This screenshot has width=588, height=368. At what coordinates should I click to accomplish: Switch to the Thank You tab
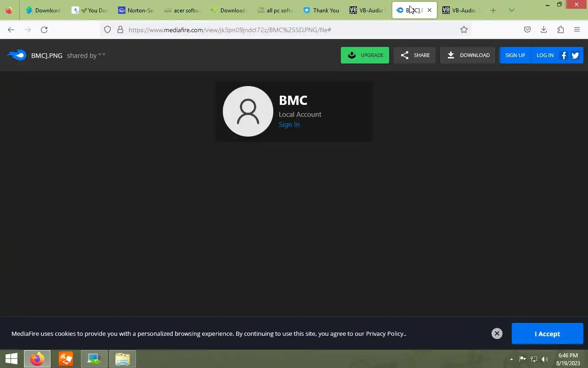tap(322, 10)
